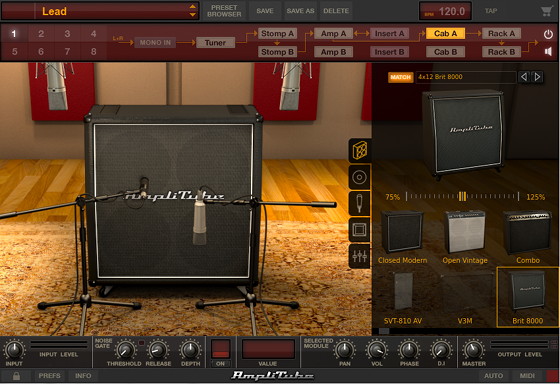This screenshot has width=560, height=384.
Task: Click the SAVE AS button
Action: [300, 11]
